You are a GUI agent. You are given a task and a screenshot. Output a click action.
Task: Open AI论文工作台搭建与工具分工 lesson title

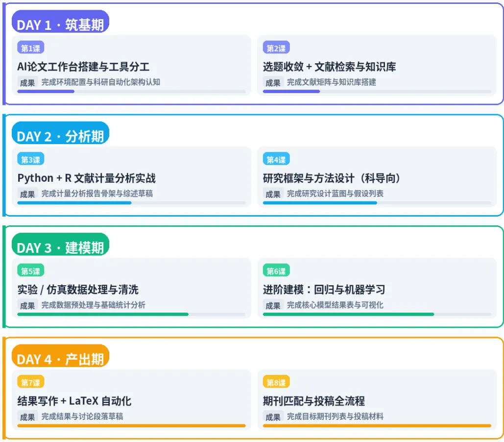click(83, 67)
